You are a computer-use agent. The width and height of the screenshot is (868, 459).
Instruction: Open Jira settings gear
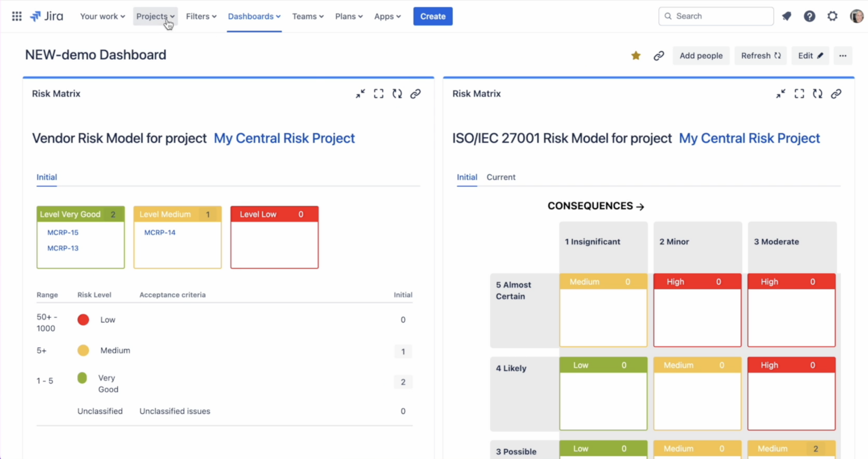(832, 16)
